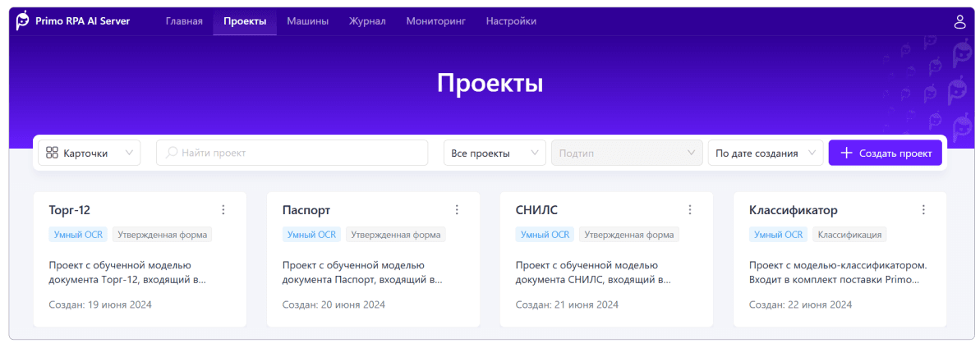Click the Утвержденная форма tag on Торг-12

point(162,235)
